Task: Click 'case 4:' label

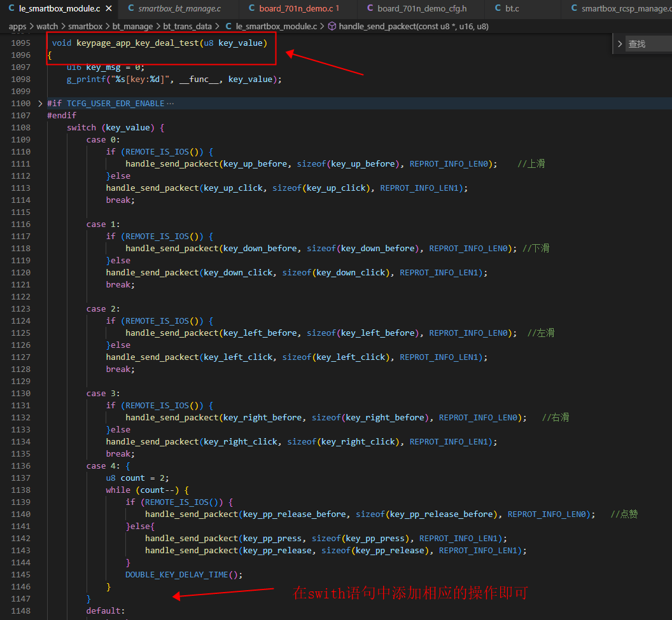Action: pyautogui.click(x=103, y=466)
